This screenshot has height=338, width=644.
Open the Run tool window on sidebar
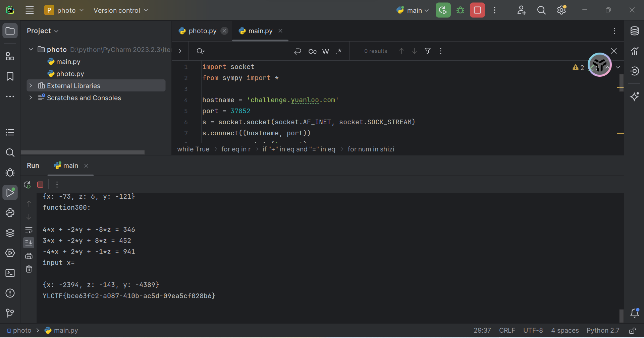tap(10, 193)
